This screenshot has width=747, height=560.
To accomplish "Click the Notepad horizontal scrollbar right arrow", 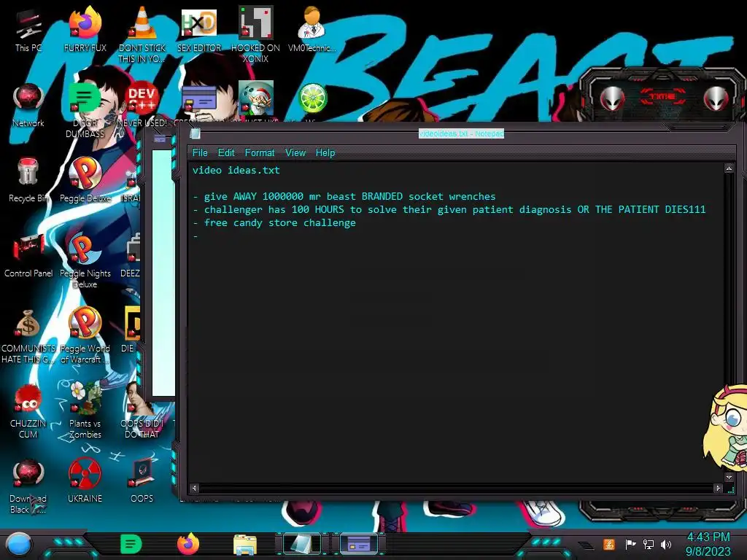I will (718, 488).
